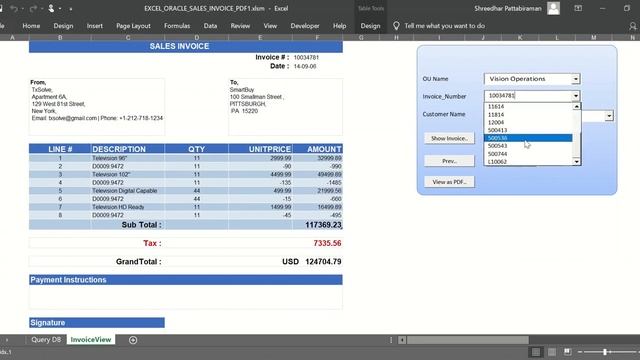640x360 pixels.
Task: Click the user account avatar picture
Action: [553, 8]
